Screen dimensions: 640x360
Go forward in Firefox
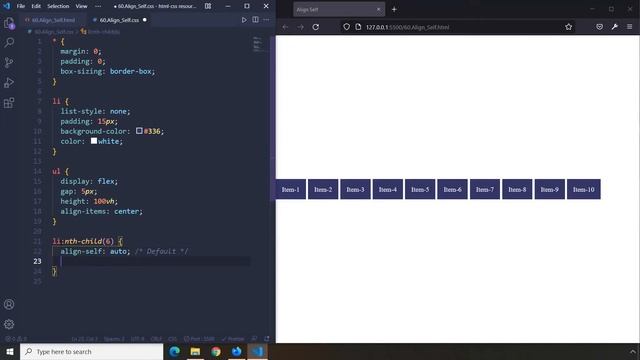tap(300, 27)
